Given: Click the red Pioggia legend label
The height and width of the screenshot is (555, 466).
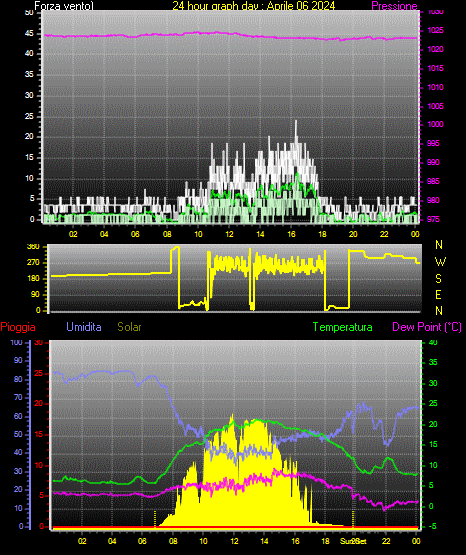Looking at the screenshot, I should click(x=18, y=327).
